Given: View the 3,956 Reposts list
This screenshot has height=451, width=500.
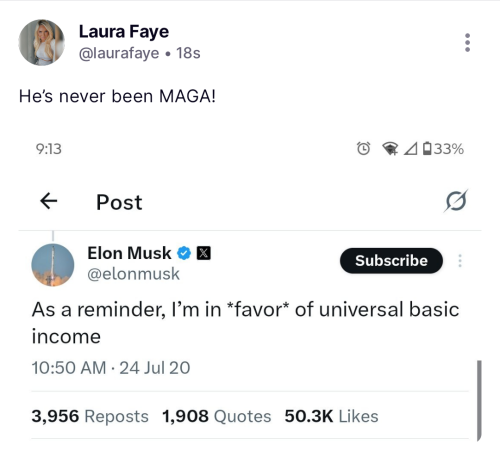Looking at the screenshot, I should tap(90, 416).
